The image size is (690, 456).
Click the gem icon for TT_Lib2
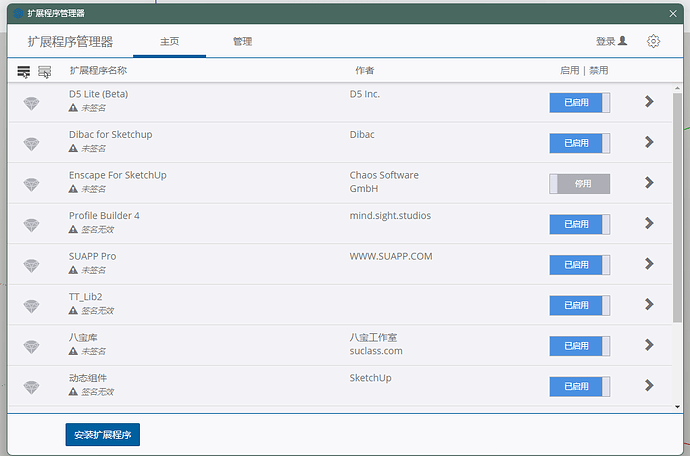tap(31, 306)
